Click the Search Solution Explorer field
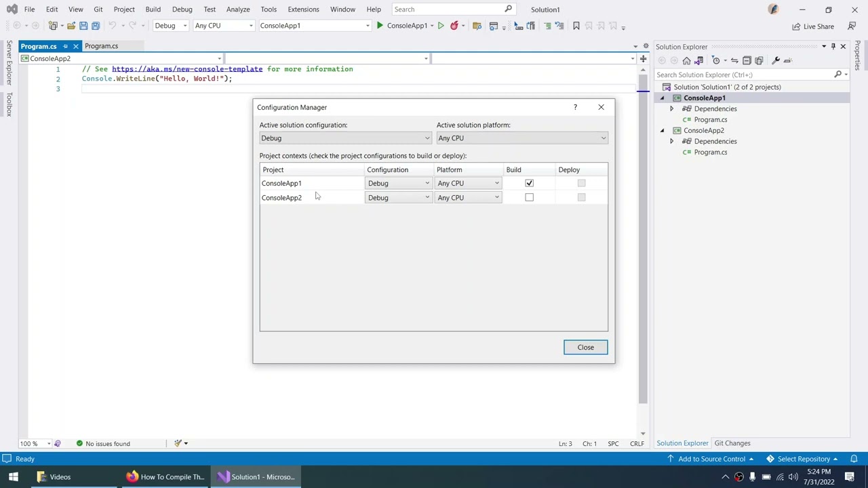Image resolution: width=868 pixels, height=488 pixels. pos(744,75)
